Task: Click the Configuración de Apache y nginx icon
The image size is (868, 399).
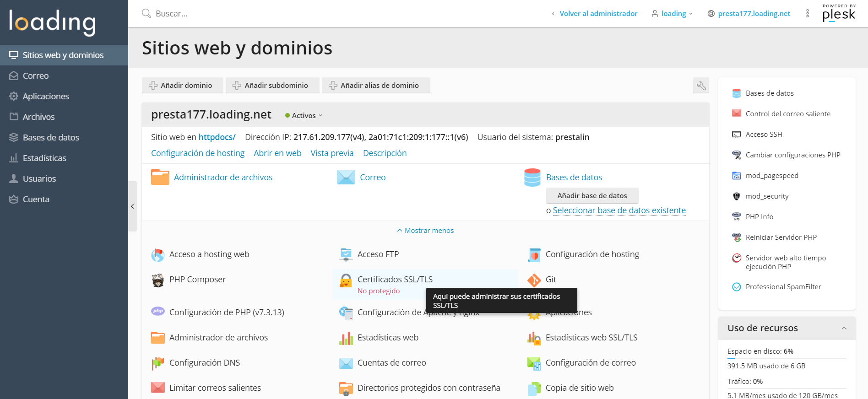Action: coord(346,313)
